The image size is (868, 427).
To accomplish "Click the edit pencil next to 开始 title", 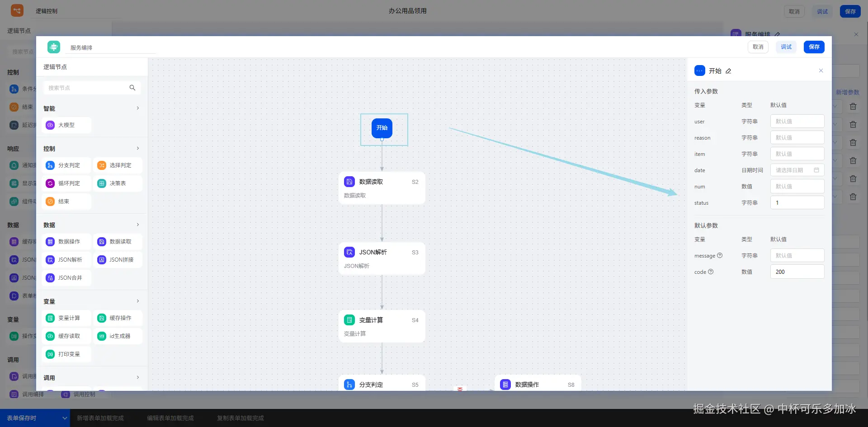I will (x=728, y=71).
